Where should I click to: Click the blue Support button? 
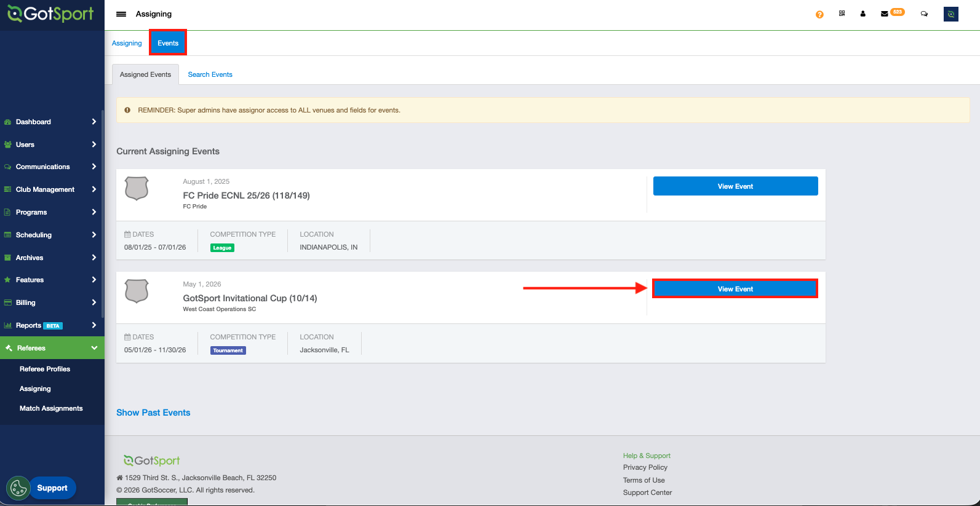tap(53, 488)
